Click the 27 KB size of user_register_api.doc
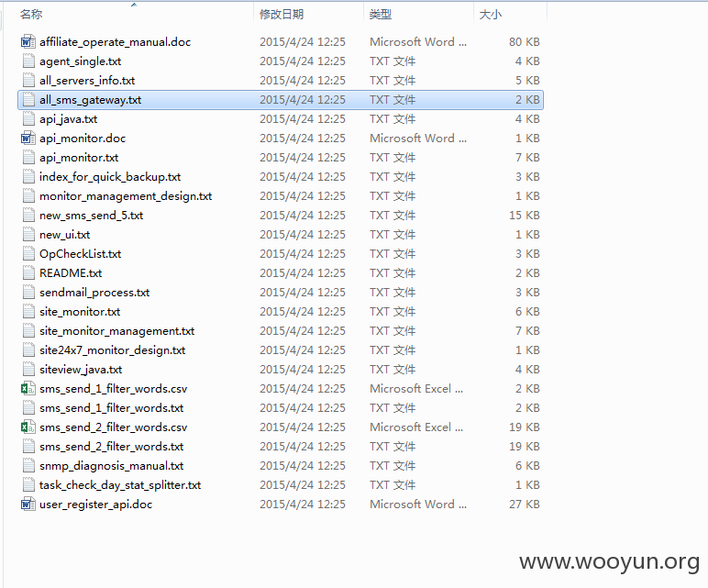Image resolution: width=708 pixels, height=588 pixels. pyautogui.click(x=525, y=505)
